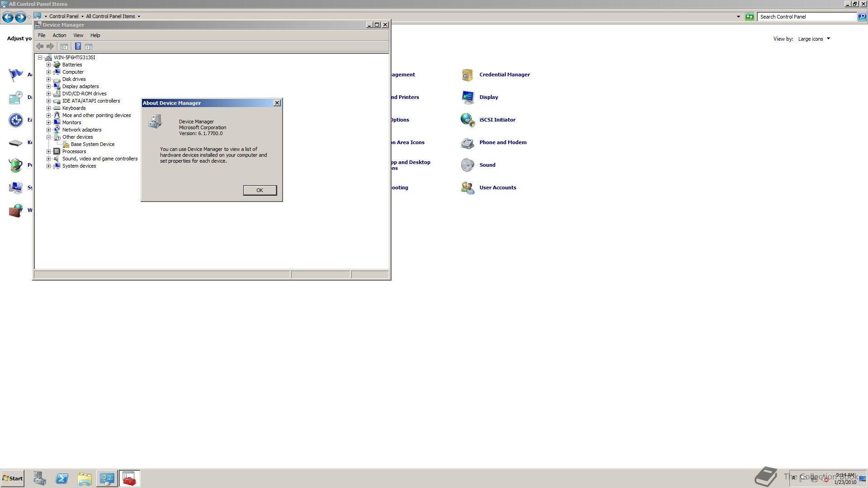The width and height of the screenshot is (868, 488).
Task: Select the Monitors tree label
Action: point(72,122)
